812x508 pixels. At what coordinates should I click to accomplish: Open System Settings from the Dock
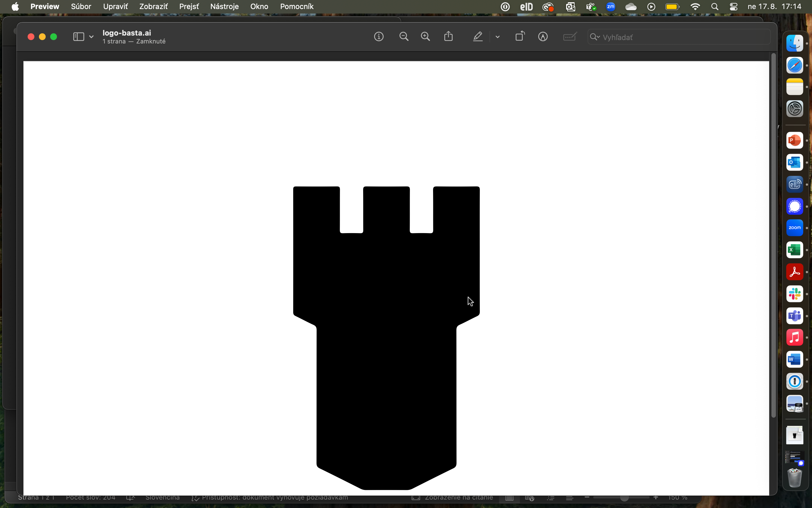(795, 109)
